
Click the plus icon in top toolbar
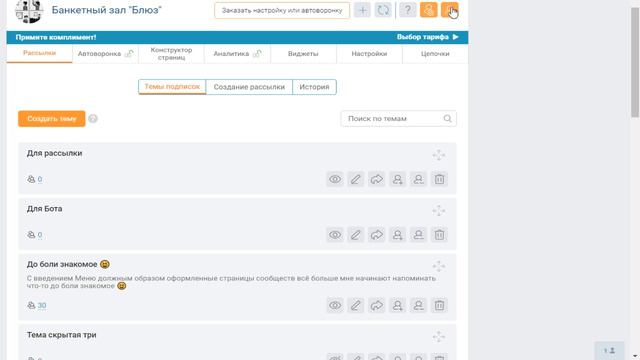pos(362,10)
